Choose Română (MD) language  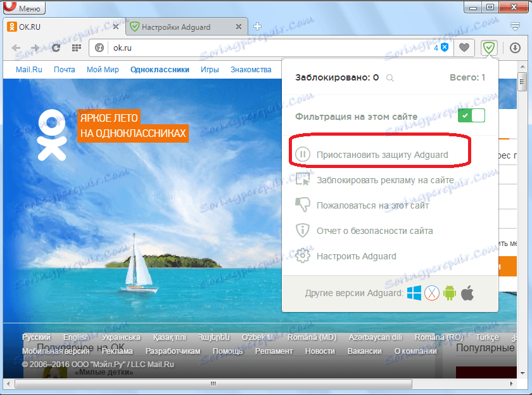pos(312,337)
